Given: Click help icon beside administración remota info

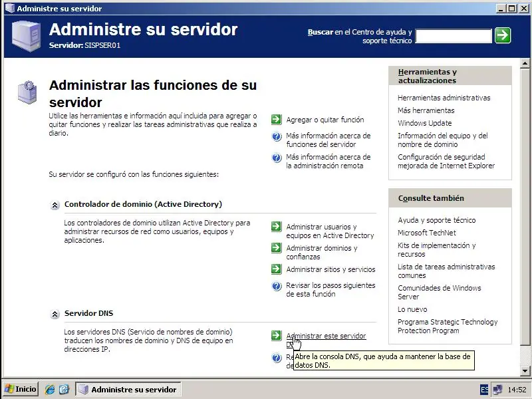Looking at the screenshot, I should pyautogui.click(x=277, y=158).
